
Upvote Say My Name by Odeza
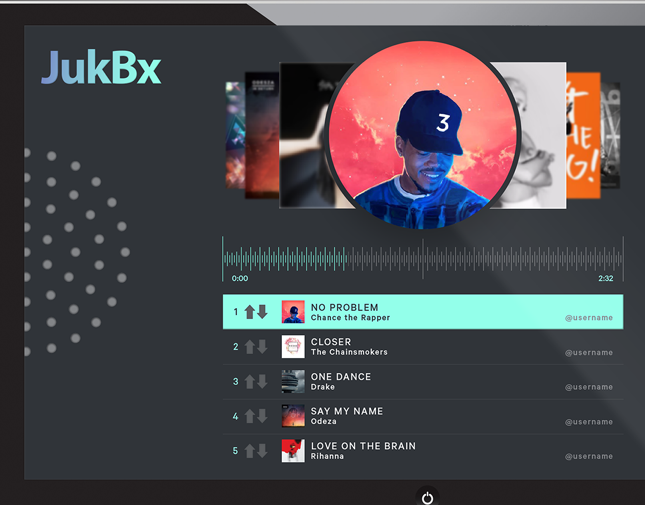click(250, 416)
